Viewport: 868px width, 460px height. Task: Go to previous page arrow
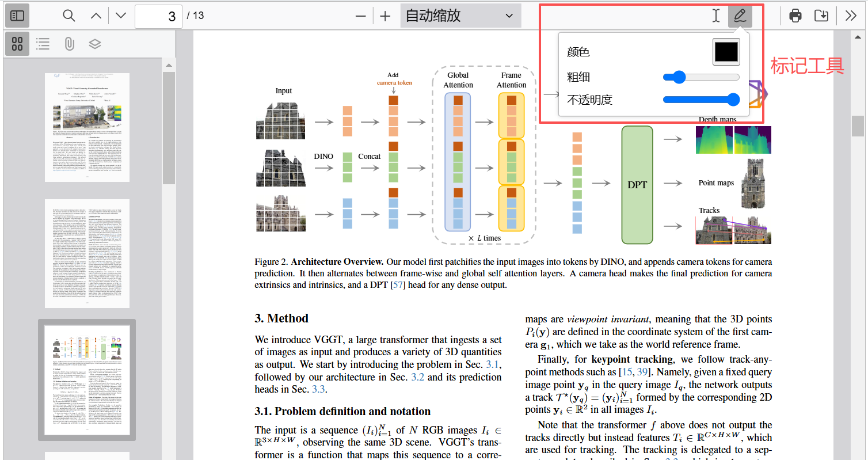pyautogui.click(x=97, y=16)
